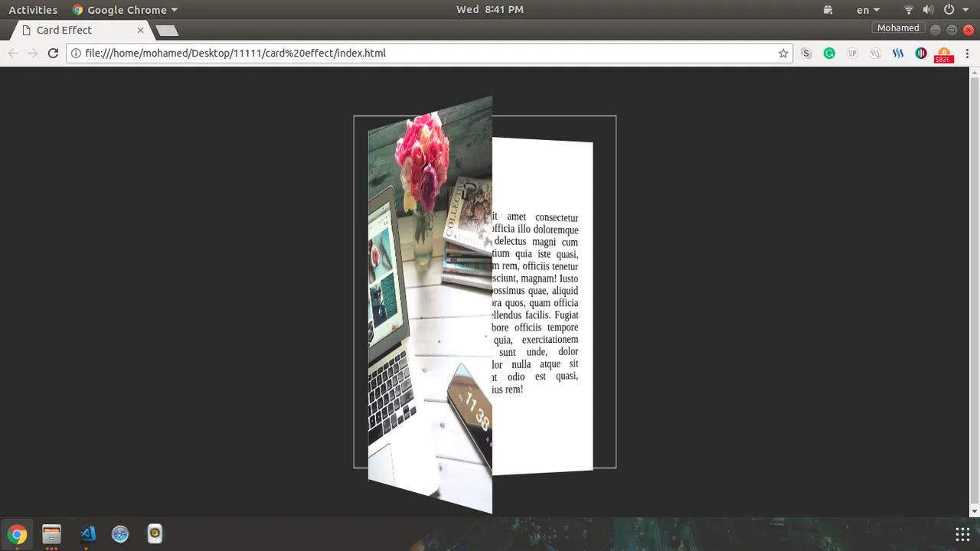980x551 pixels.
Task: Click the page's vertical scrollbar
Action: 974,291
